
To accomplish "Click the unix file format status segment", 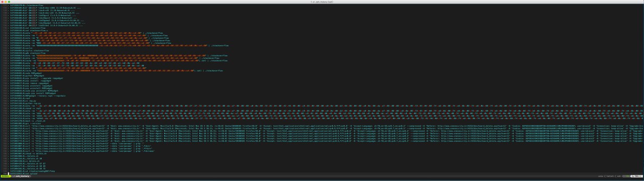I will point(601,176).
